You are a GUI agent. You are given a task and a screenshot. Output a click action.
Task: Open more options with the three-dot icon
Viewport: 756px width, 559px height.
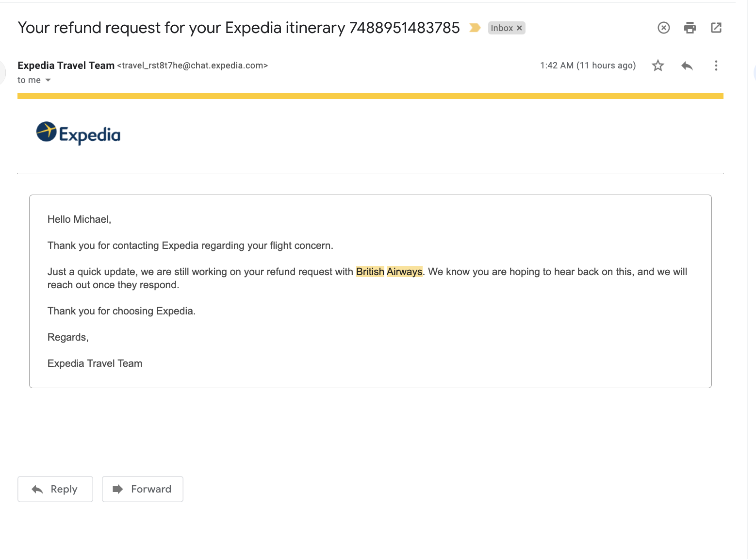[716, 65]
